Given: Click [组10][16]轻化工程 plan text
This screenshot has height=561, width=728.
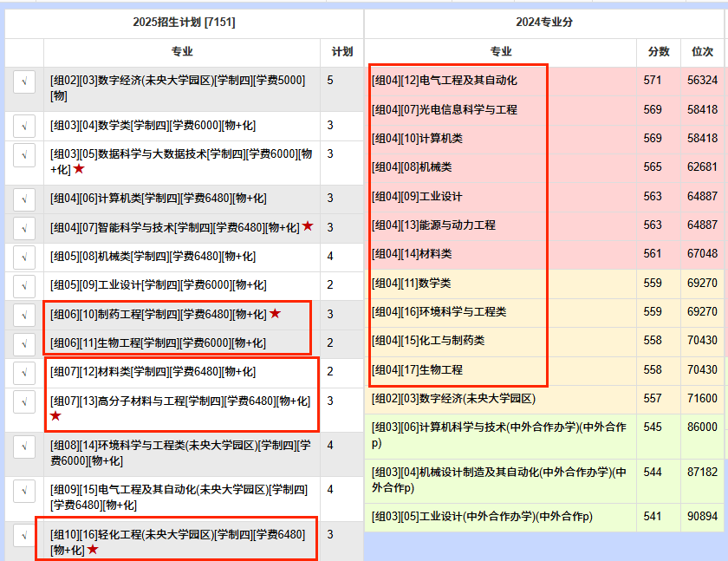Looking at the screenshot, I should point(178,542).
